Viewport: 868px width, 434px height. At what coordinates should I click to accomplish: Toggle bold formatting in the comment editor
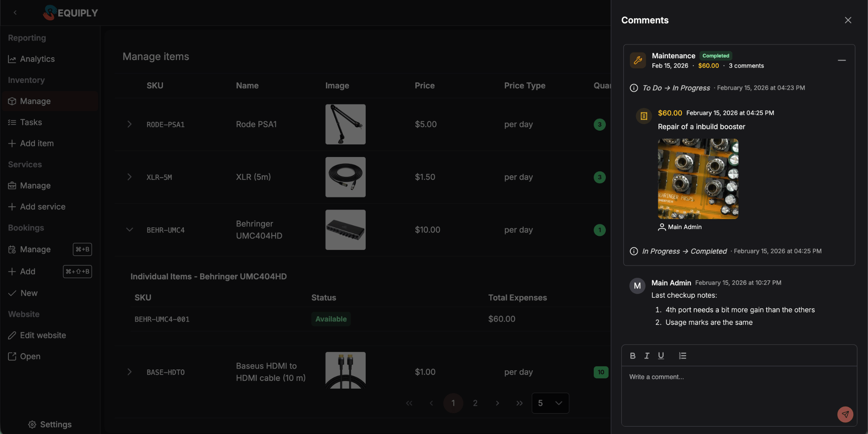click(x=632, y=355)
